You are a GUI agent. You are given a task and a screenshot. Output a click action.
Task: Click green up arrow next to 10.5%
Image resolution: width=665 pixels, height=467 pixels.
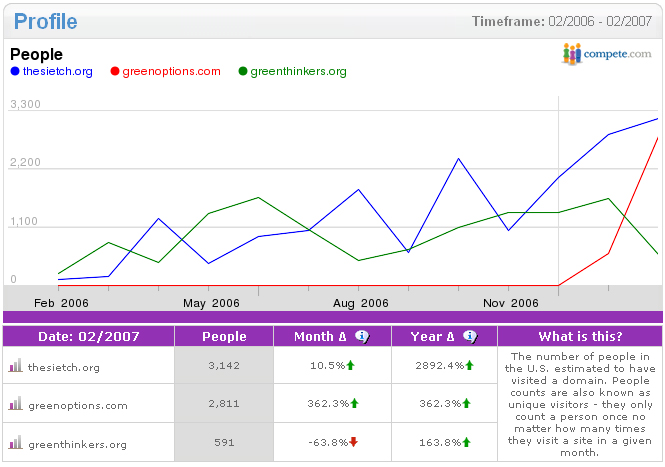click(x=350, y=365)
